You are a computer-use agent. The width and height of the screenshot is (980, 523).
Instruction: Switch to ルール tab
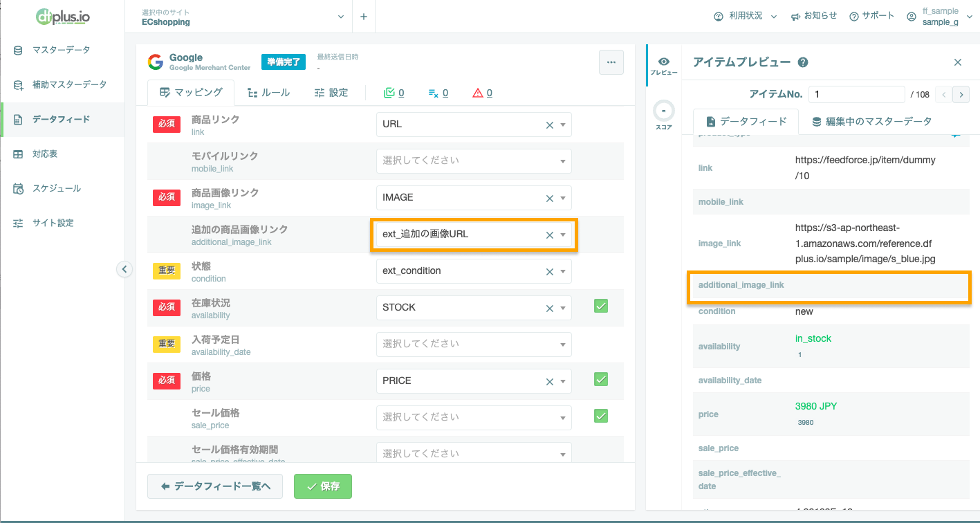(x=268, y=92)
